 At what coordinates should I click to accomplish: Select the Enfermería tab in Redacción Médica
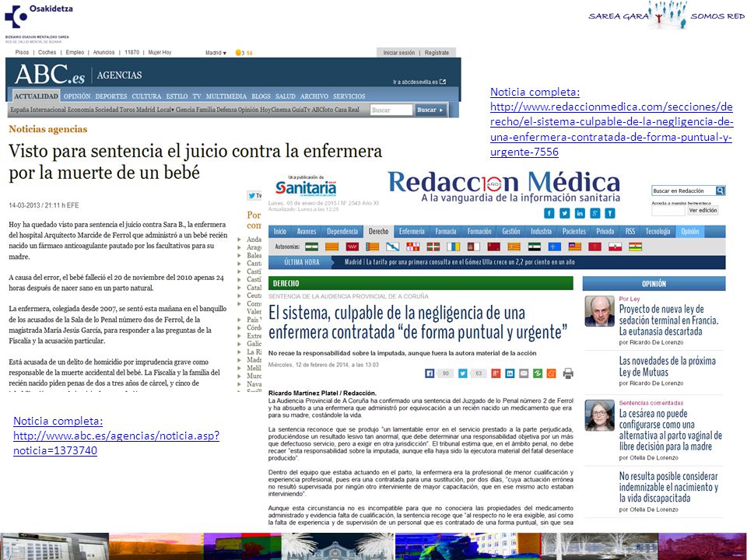coord(412,232)
